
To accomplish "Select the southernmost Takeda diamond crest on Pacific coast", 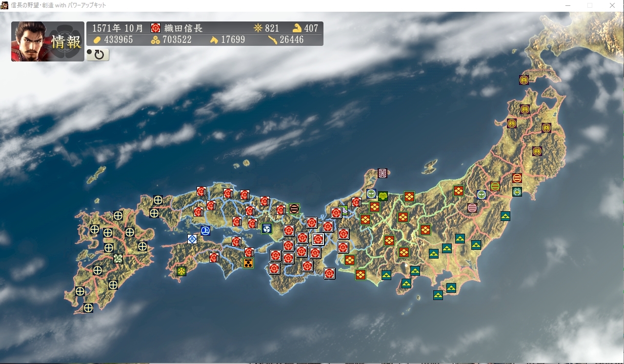I will 361,275.
